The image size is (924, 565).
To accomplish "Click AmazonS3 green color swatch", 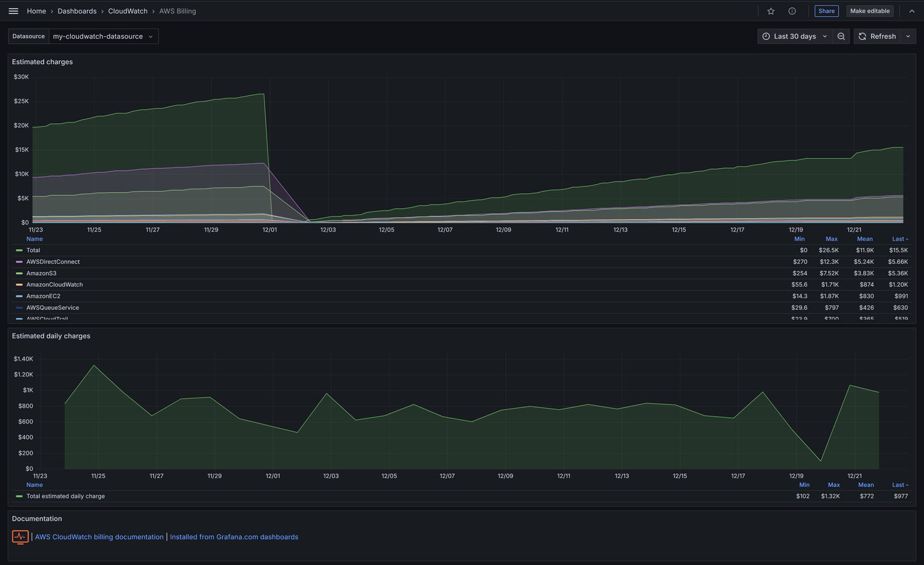I will click(x=19, y=273).
